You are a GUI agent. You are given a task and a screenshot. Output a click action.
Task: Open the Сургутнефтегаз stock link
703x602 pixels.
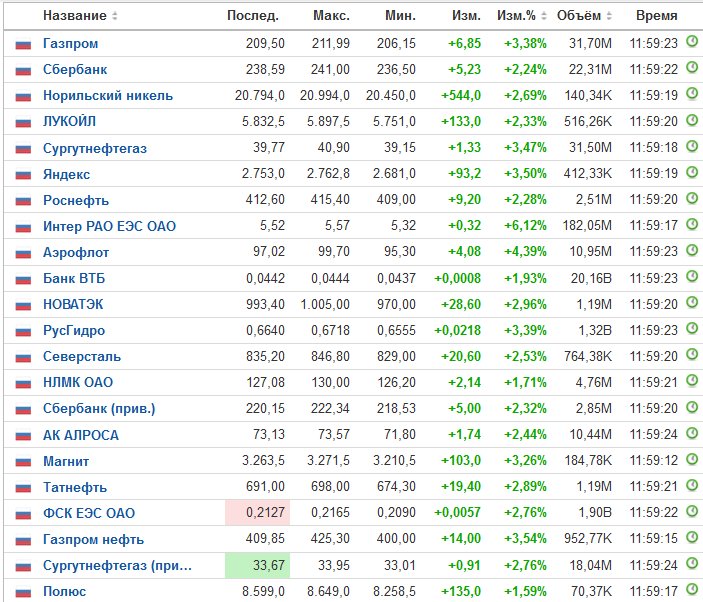coord(95,148)
